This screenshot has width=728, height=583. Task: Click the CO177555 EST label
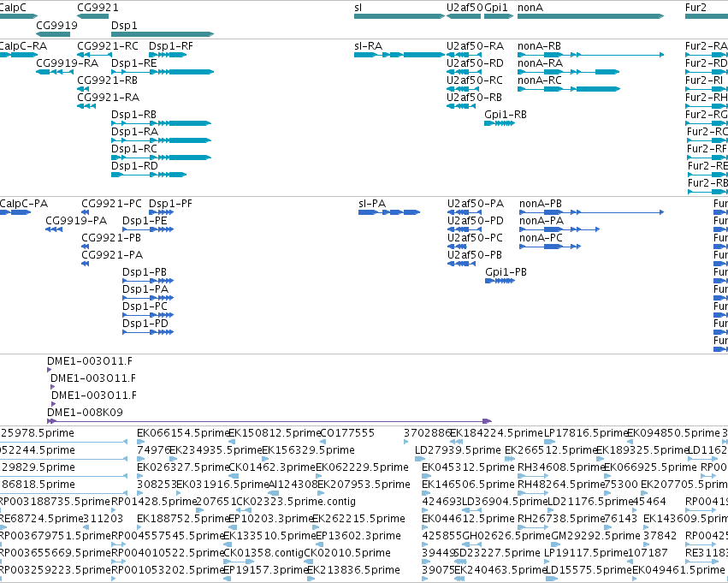(x=347, y=433)
